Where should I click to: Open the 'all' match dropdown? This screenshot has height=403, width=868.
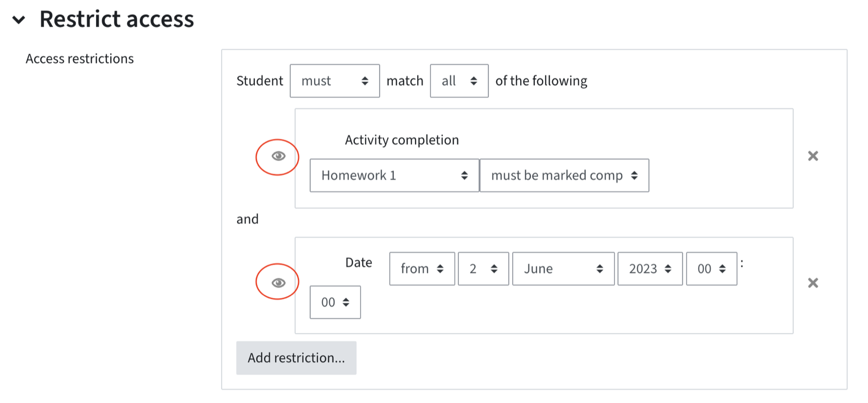coord(459,81)
